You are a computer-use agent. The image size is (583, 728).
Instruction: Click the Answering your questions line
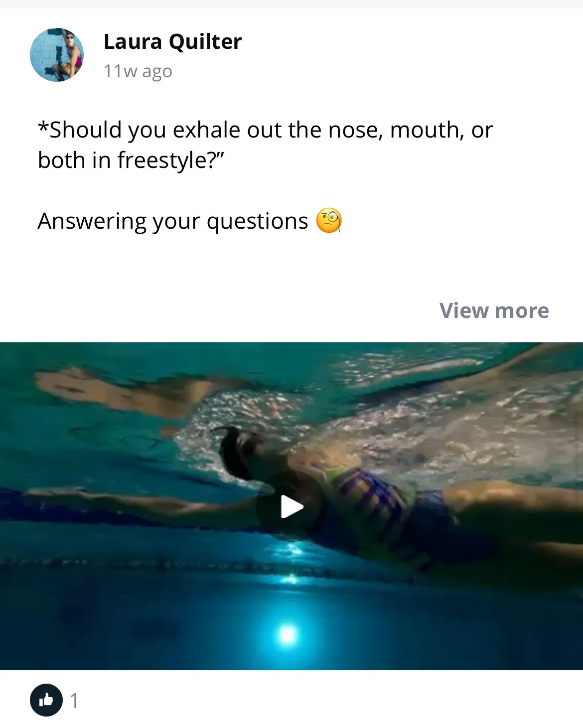pos(190,221)
